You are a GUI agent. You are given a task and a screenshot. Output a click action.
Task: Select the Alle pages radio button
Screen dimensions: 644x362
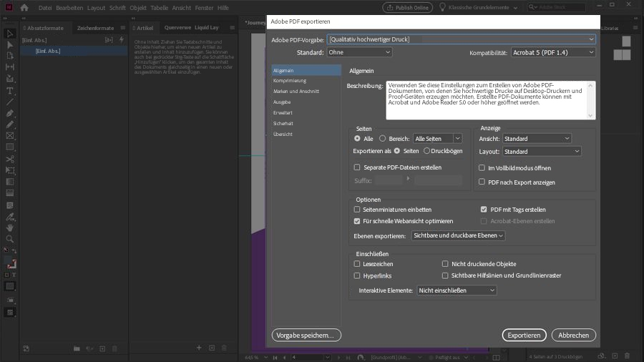[357, 139]
